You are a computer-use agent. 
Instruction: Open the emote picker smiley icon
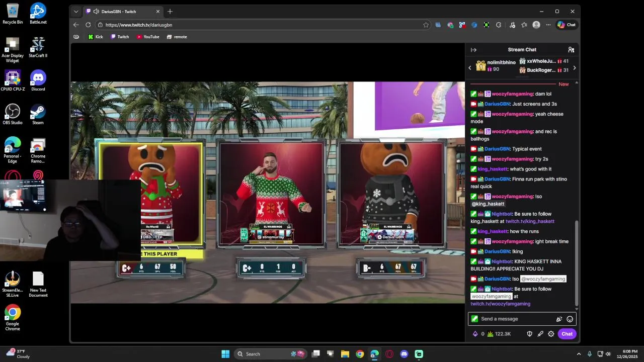[570, 319]
